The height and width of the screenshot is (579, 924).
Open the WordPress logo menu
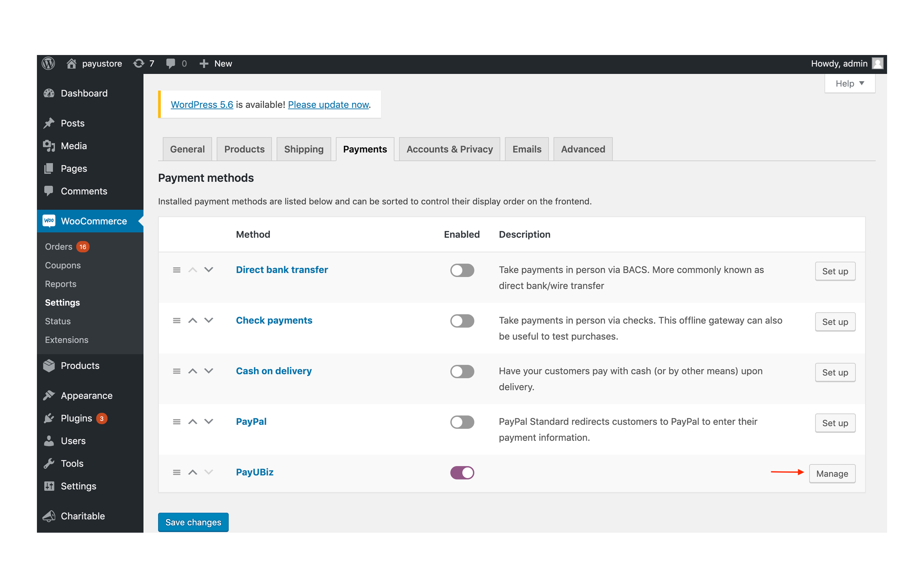(x=48, y=64)
